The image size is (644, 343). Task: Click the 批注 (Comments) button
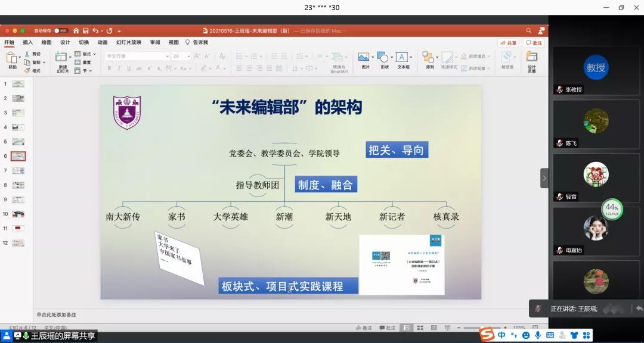[x=533, y=42]
